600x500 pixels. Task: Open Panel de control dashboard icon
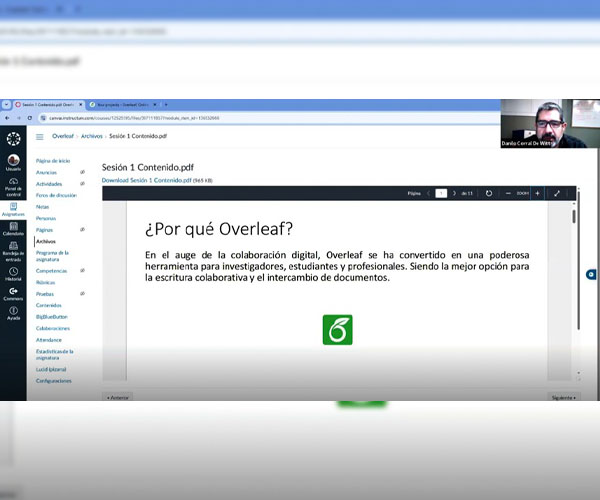click(13, 181)
